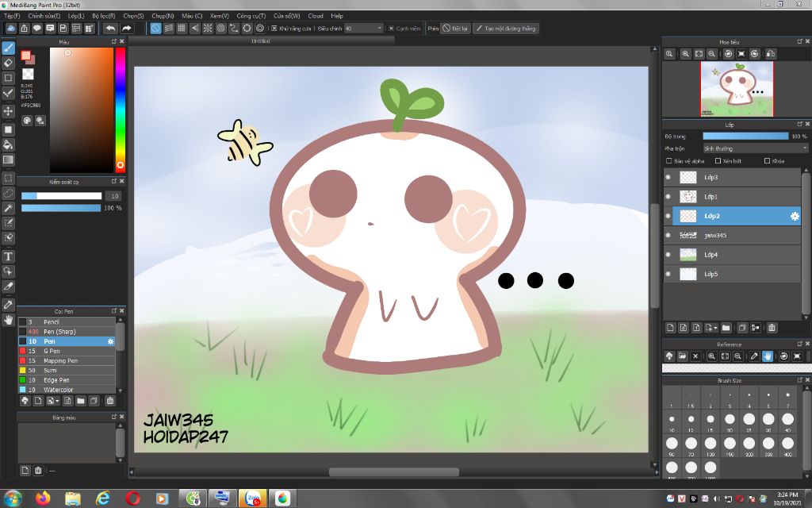Select the Gradient tool
Viewport: 812px width, 508px height.
click(x=8, y=160)
